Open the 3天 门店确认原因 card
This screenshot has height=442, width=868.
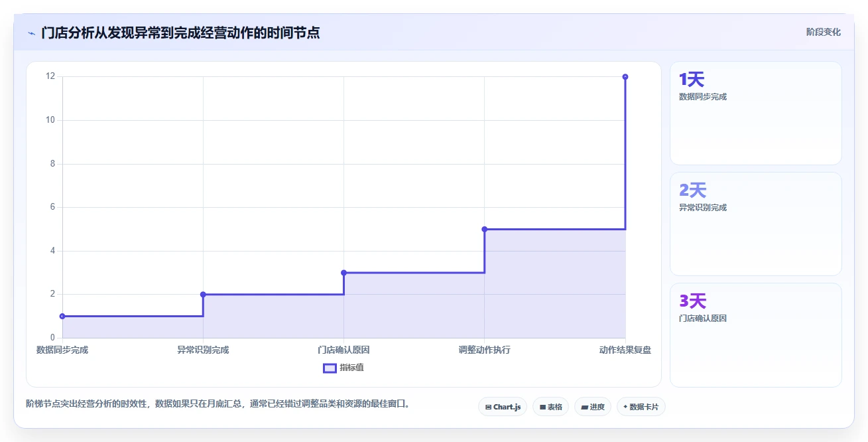click(755, 335)
